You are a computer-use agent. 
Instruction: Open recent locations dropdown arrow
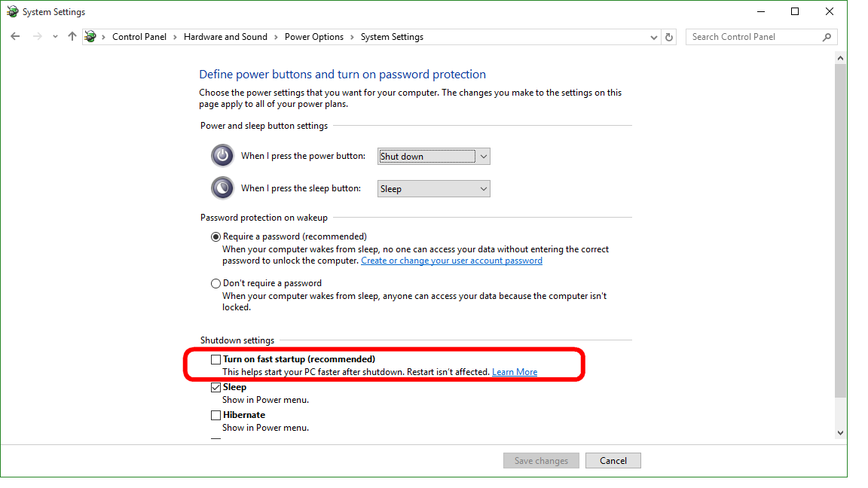point(55,37)
